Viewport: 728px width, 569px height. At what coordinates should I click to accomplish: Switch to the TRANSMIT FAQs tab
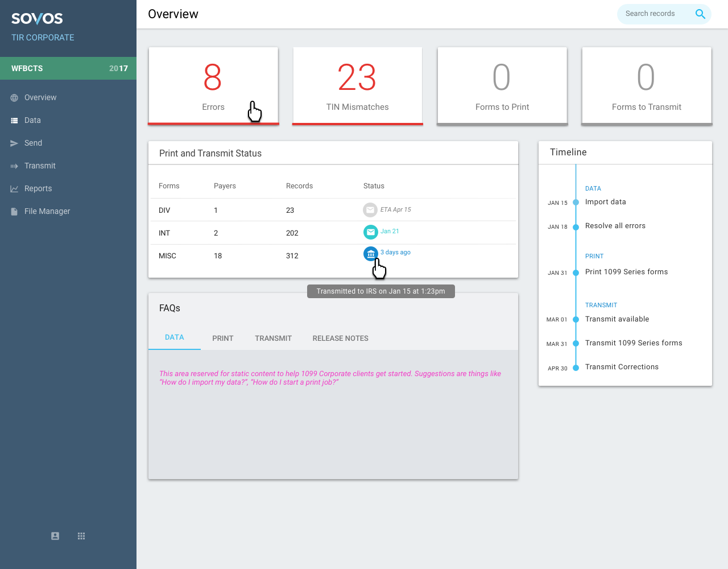click(273, 338)
